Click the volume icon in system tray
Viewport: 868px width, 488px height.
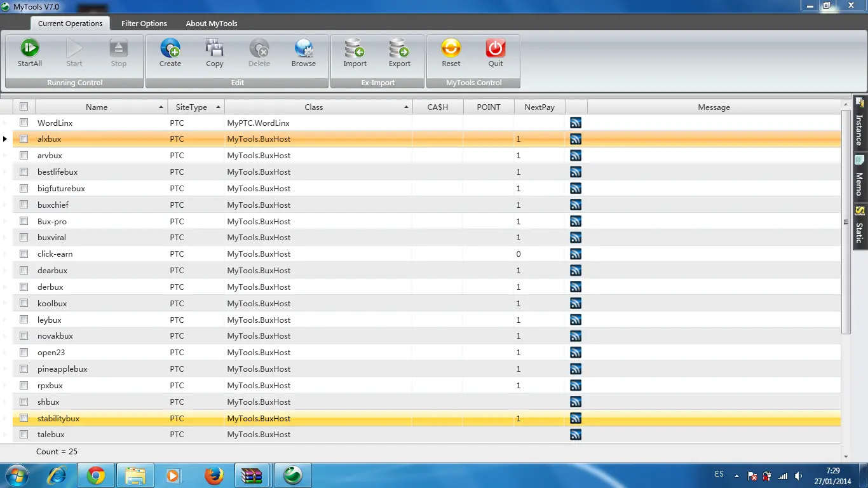pyautogui.click(x=798, y=475)
